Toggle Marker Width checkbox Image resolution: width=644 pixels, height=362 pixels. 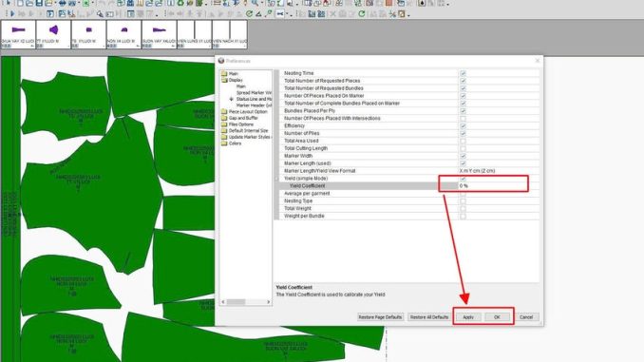point(463,156)
